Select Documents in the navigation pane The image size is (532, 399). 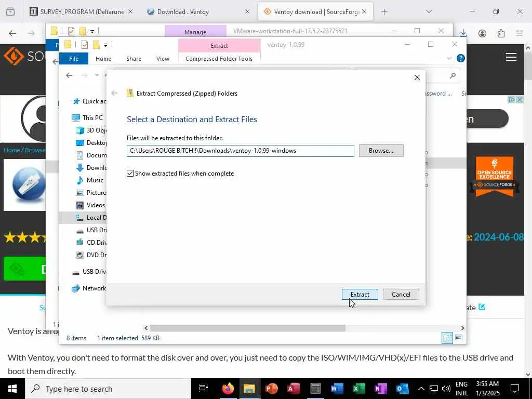pyautogui.click(x=91, y=155)
